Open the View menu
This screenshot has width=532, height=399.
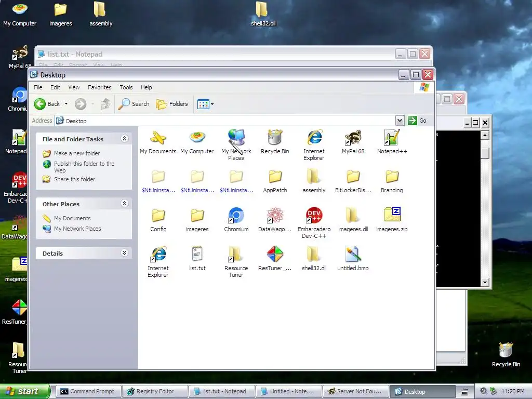coord(74,87)
